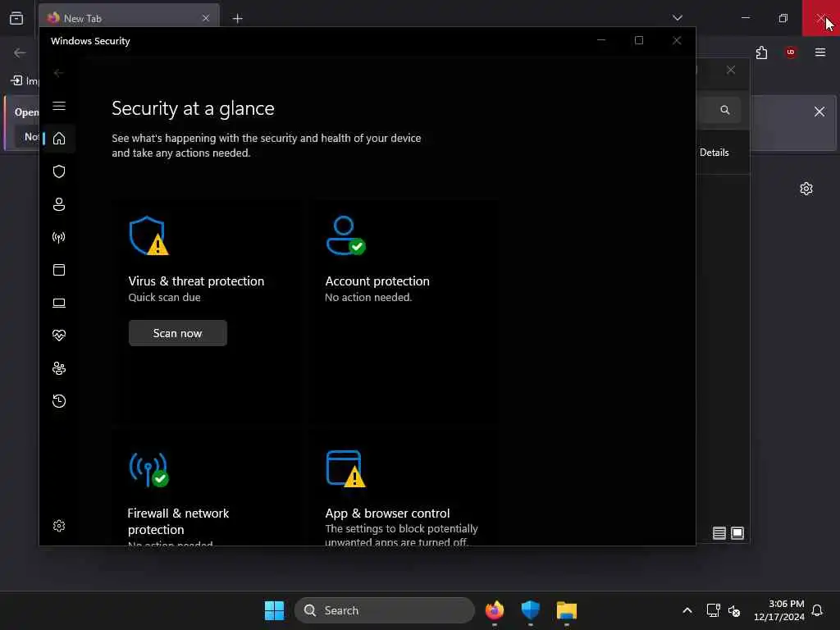The width and height of the screenshot is (840, 630).
Task: Open the Windows Security navigation hamburger menu
Action: (x=59, y=106)
